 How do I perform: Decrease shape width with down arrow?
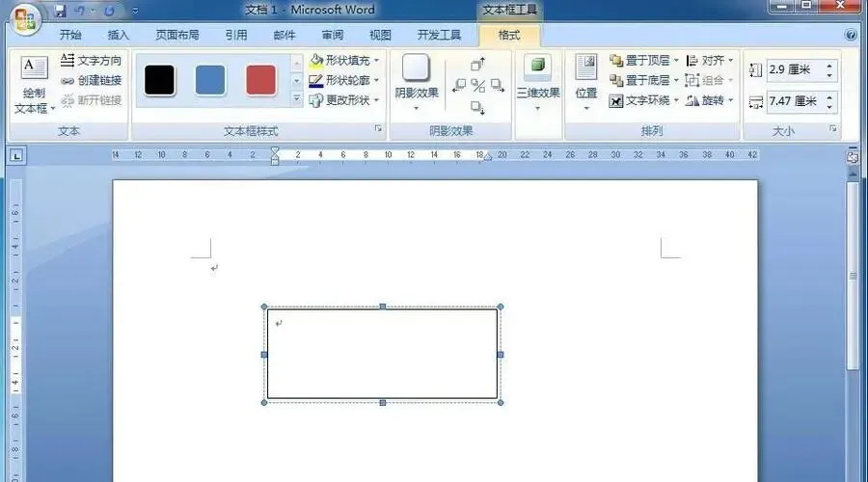(x=829, y=106)
